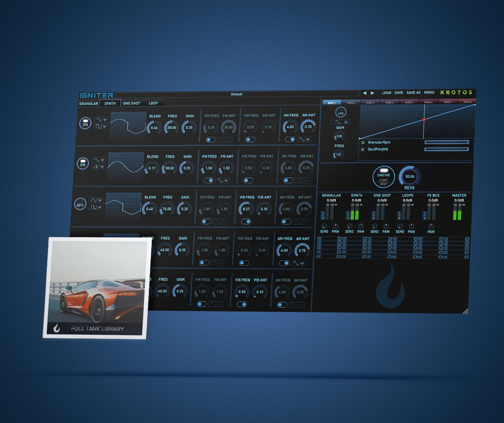Click the Loops channel Pan knob
This screenshot has width=504, height=423.
(411, 226)
